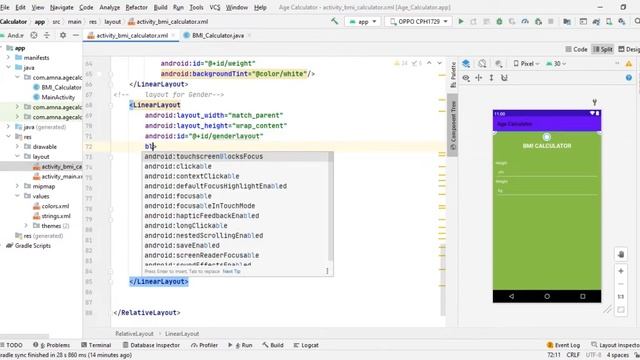Collapse the res folder
The image size is (640, 360).
[x=9, y=136]
